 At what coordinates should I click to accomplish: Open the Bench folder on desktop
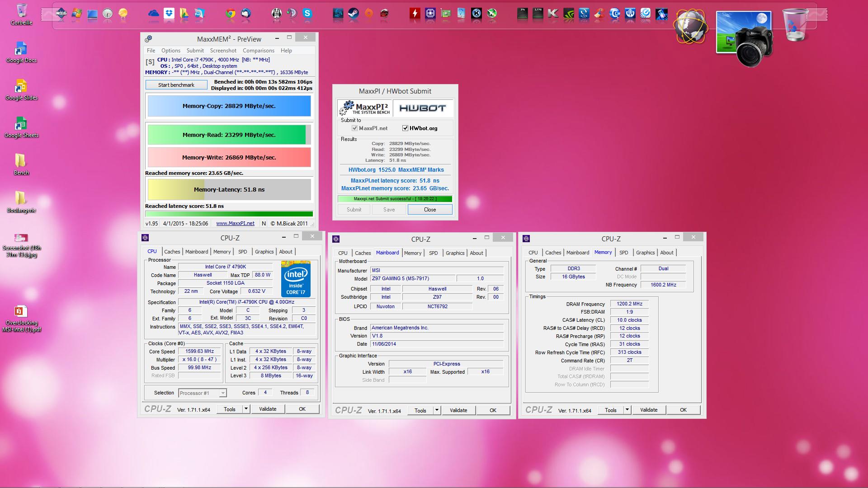(21, 164)
